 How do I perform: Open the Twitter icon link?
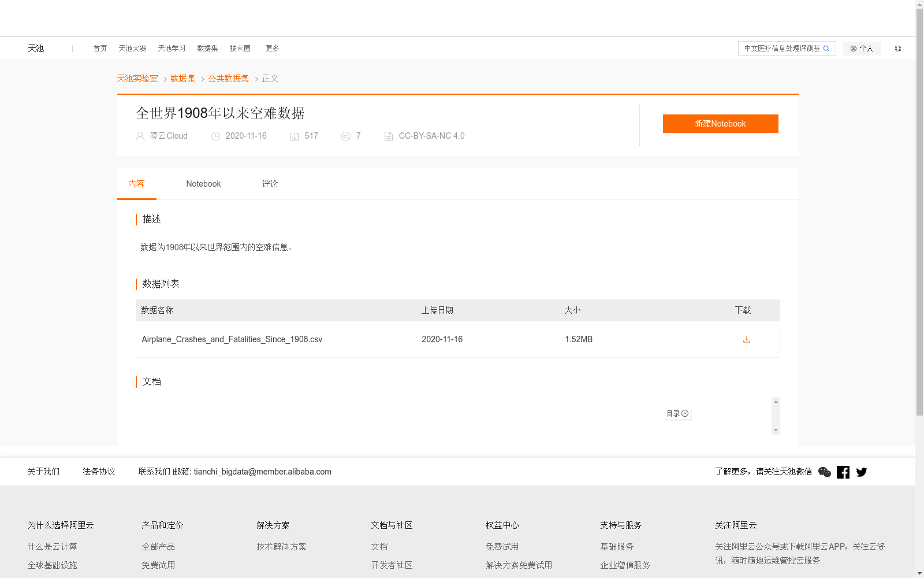(862, 472)
